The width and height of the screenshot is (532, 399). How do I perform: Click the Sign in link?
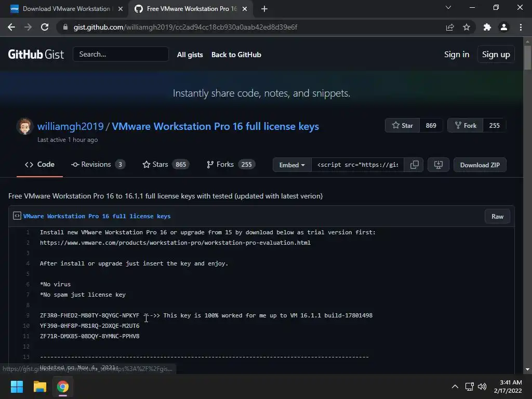click(457, 54)
